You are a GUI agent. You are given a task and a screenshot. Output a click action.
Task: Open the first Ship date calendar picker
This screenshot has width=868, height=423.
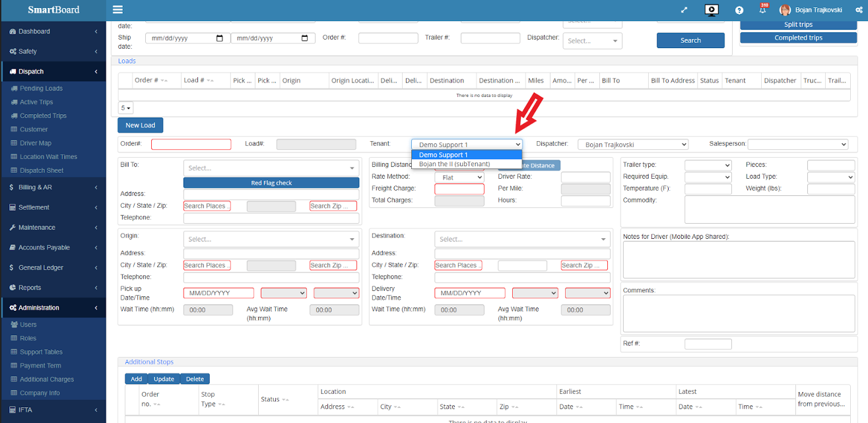point(220,38)
